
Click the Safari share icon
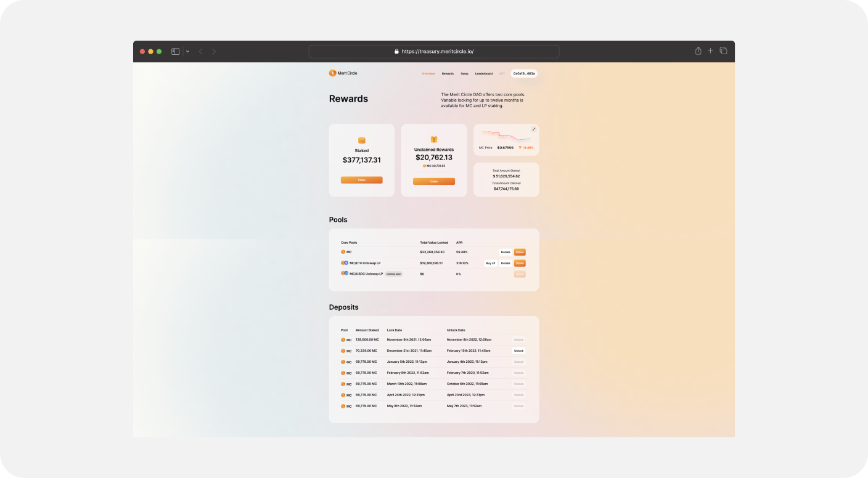(698, 51)
